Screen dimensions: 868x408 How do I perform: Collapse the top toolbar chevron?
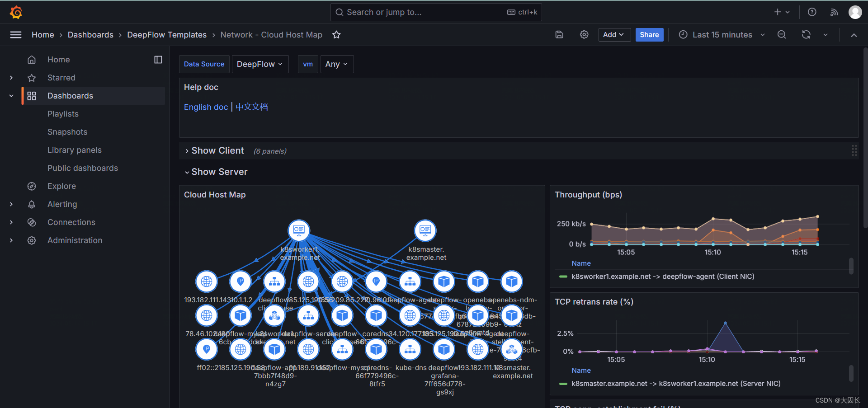click(x=854, y=35)
